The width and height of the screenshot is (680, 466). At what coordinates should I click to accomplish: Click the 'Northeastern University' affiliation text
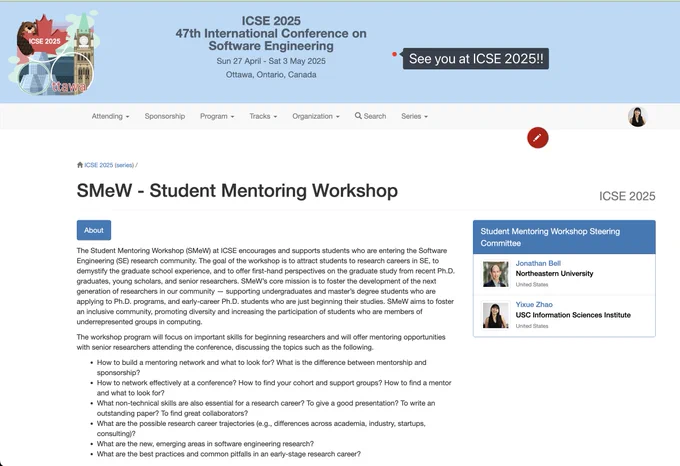(x=554, y=274)
